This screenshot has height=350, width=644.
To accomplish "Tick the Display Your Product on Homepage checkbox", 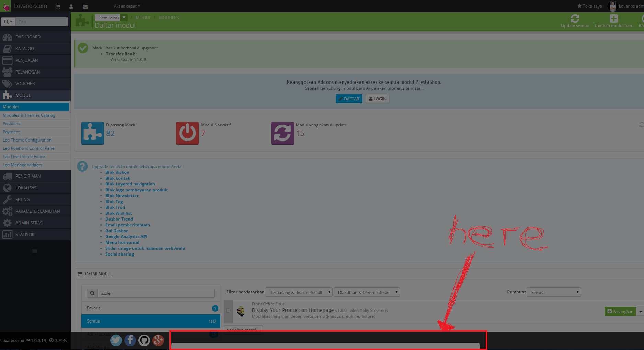I will point(228,311).
